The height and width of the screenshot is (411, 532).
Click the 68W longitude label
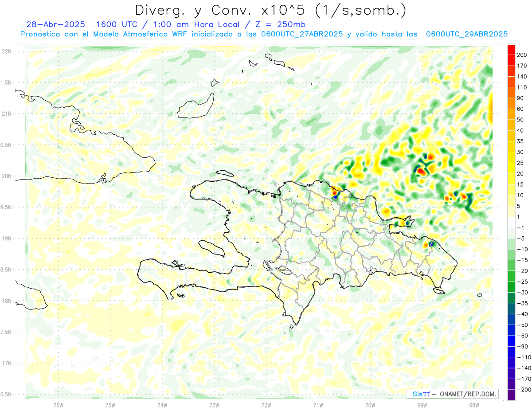click(473, 405)
